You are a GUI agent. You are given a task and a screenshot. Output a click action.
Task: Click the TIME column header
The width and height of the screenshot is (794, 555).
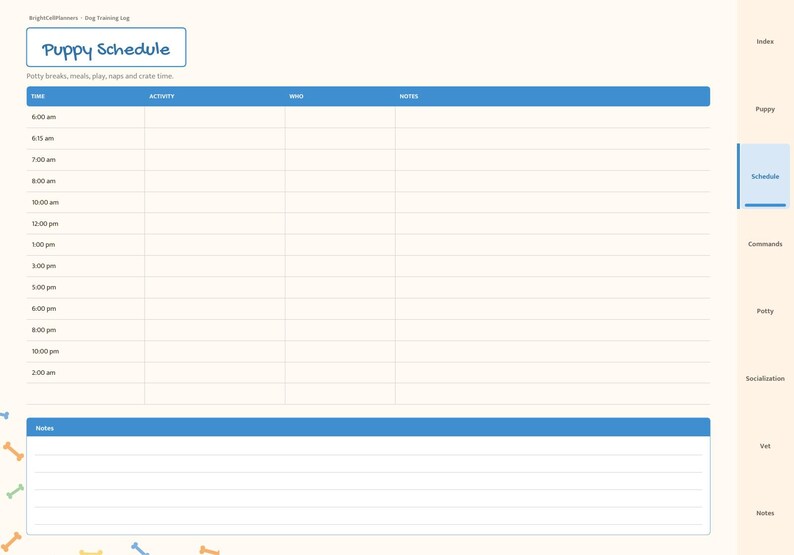pyautogui.click(x=86, y=96)
